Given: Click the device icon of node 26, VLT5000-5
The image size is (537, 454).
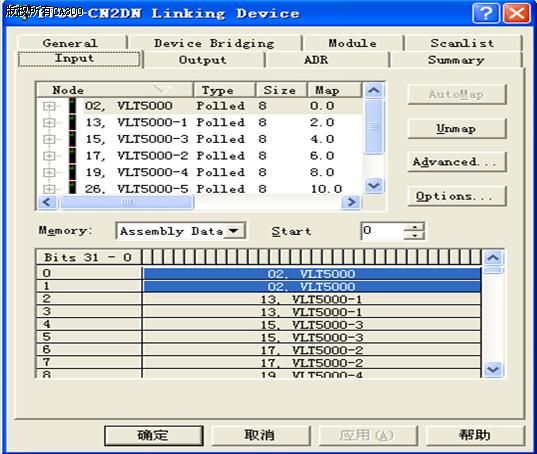Looking at the screenshot, I should pos(72,188).
